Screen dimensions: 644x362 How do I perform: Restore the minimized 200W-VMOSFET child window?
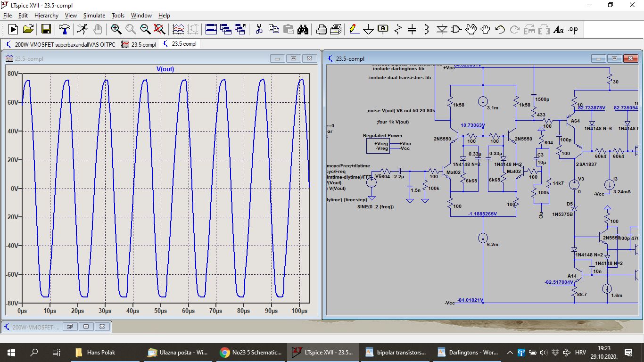70,327
